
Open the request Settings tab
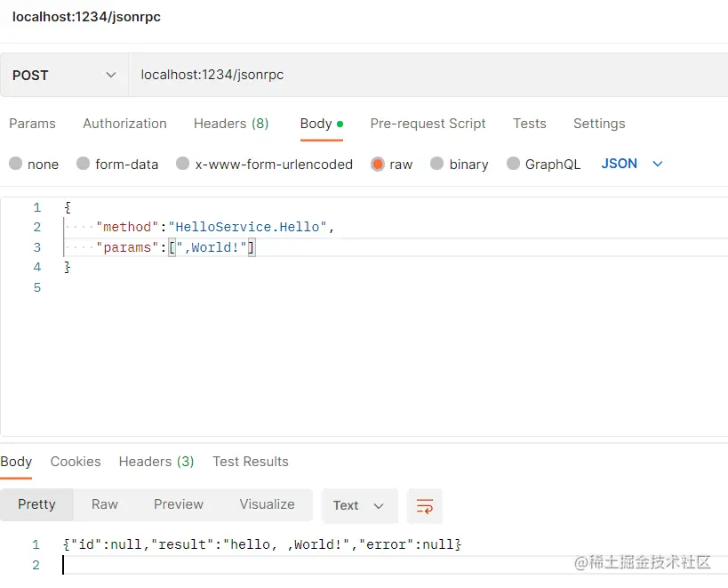tap(599, 124)
